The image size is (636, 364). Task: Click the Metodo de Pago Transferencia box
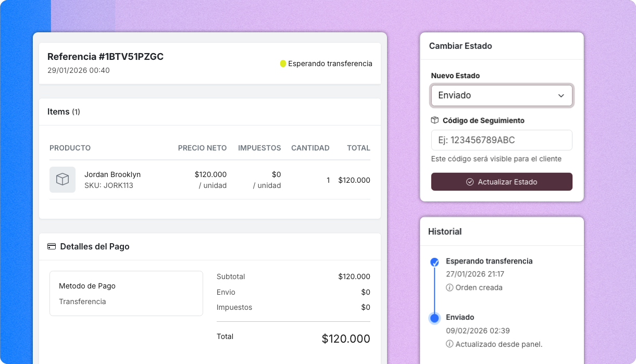coord(126,293)
